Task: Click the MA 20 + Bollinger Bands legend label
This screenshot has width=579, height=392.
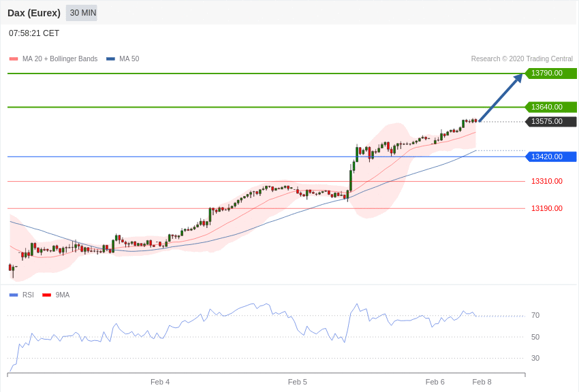Action: (x=60, y=59)
